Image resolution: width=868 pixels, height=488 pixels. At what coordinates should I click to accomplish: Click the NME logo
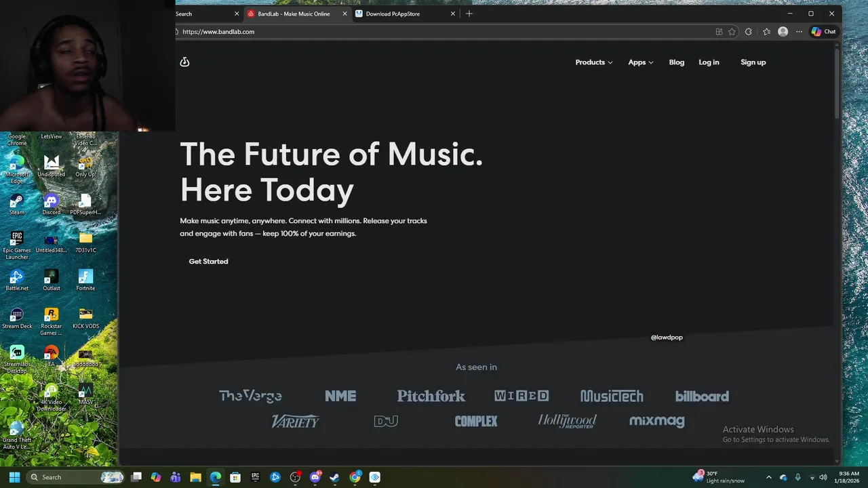tap(340, 396)
